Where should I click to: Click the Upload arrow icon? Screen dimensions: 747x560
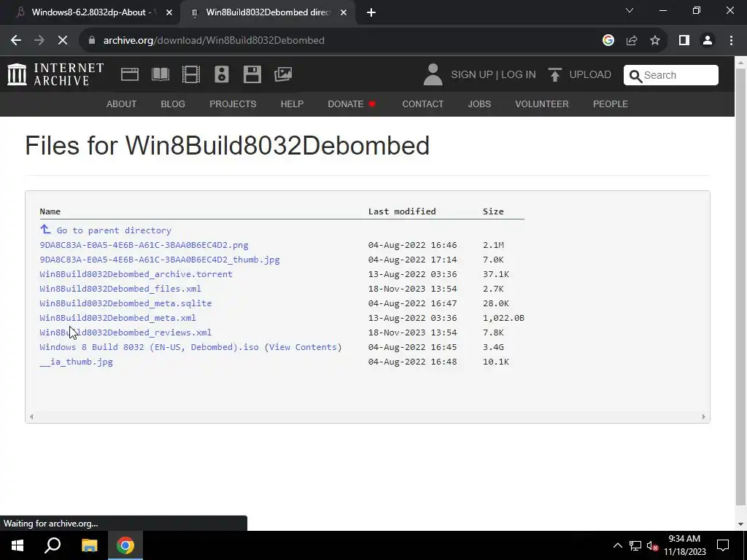tap(554, 75)
